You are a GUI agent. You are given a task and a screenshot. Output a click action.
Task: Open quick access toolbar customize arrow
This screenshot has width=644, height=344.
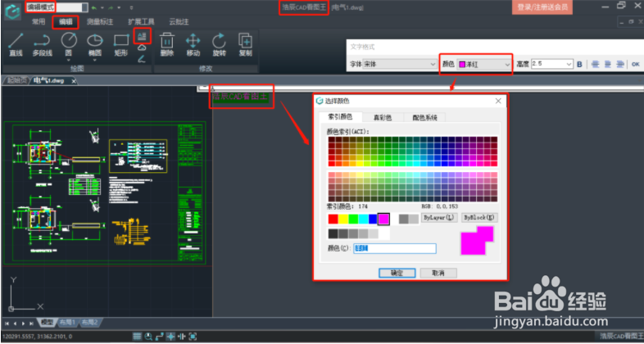pos(131,8)
